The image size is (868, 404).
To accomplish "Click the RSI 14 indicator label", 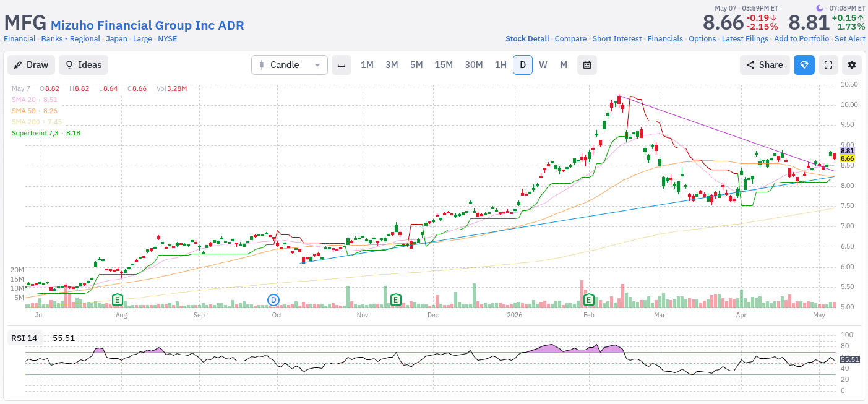I will tap(24, 338).
